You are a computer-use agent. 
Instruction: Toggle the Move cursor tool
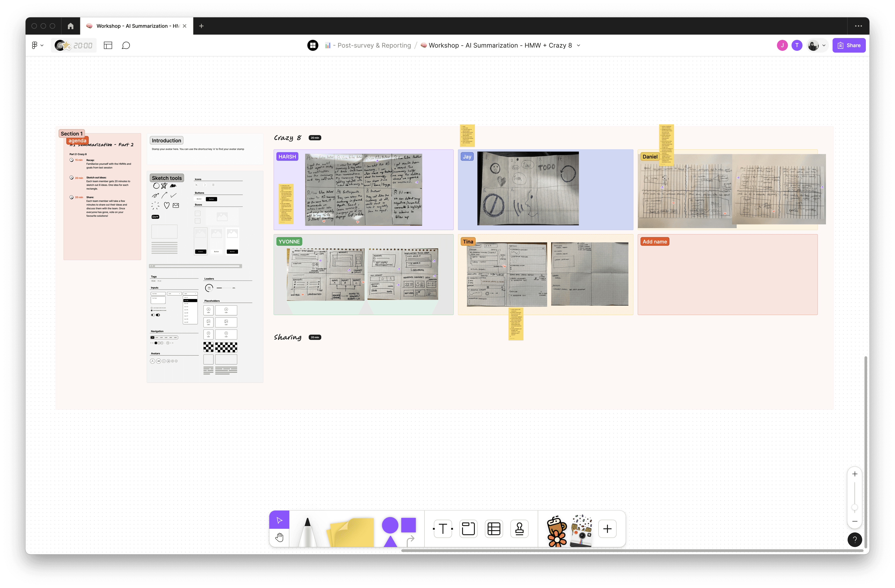[x=279, y=520]
